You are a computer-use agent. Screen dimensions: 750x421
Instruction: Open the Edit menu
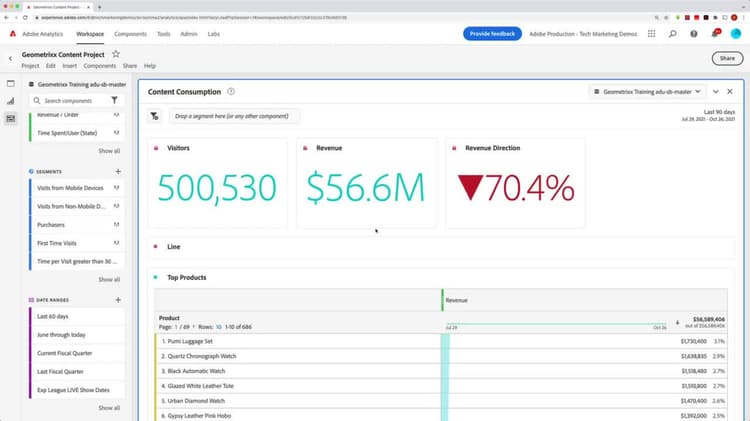pos(51,66)
